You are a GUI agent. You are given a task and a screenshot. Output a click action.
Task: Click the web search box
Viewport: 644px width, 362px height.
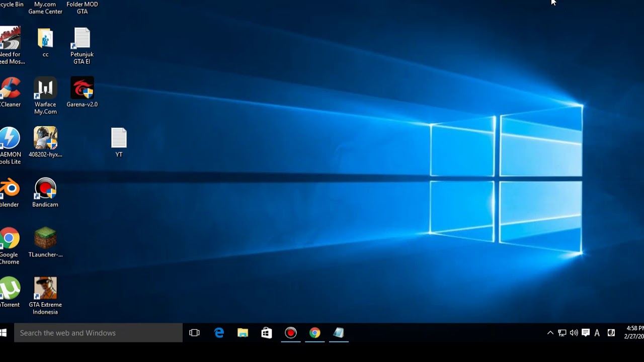click(98, 332)
